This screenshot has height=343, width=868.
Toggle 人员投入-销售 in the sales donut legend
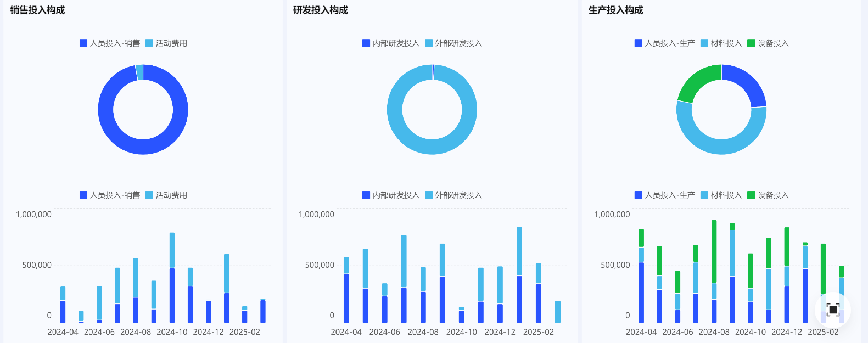click(110, 43)
